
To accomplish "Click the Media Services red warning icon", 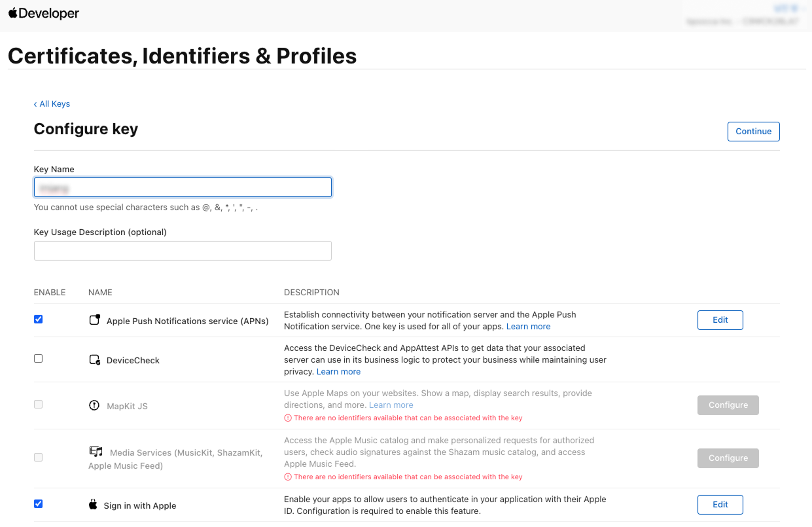I will point(287,477).
